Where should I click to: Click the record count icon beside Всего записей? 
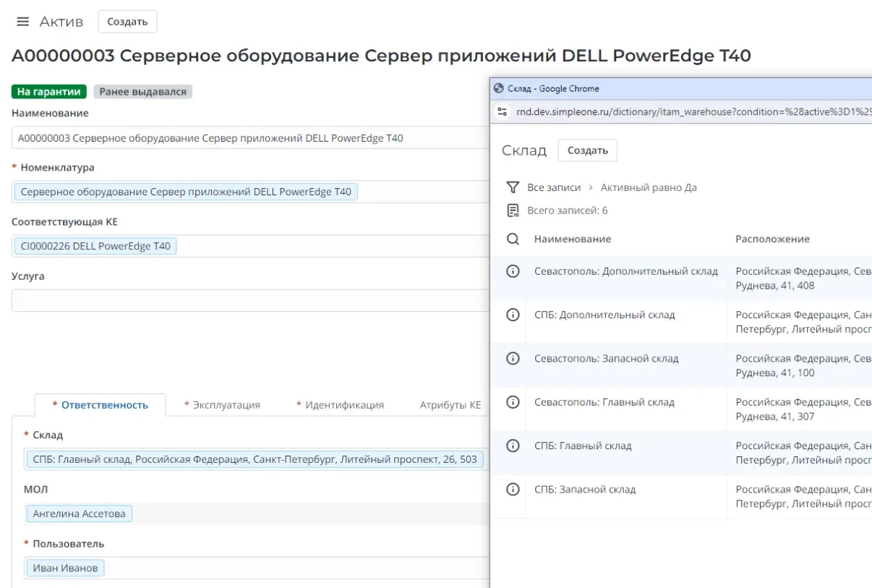(513, 210)
